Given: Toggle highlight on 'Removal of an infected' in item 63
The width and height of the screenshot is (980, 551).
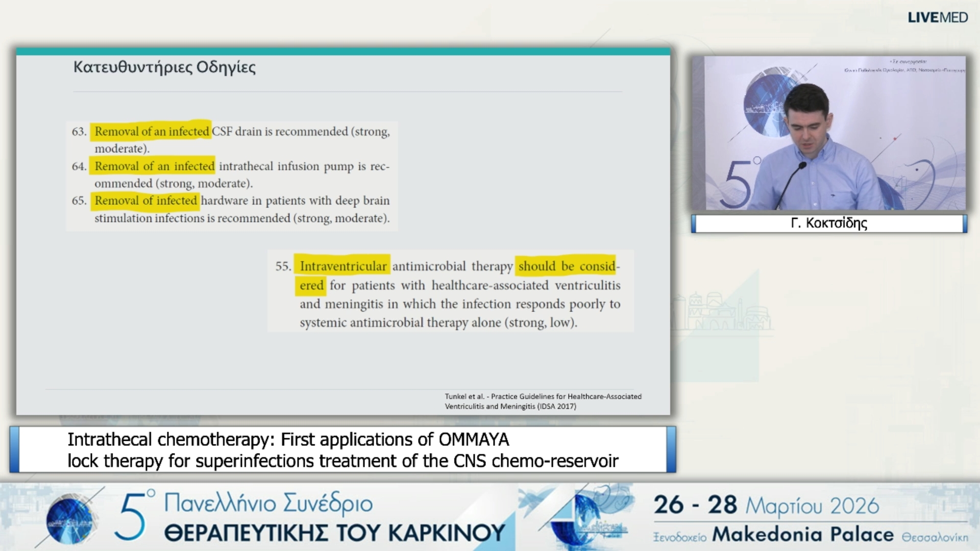Looking at the screenshot, I should pos(151,131).
